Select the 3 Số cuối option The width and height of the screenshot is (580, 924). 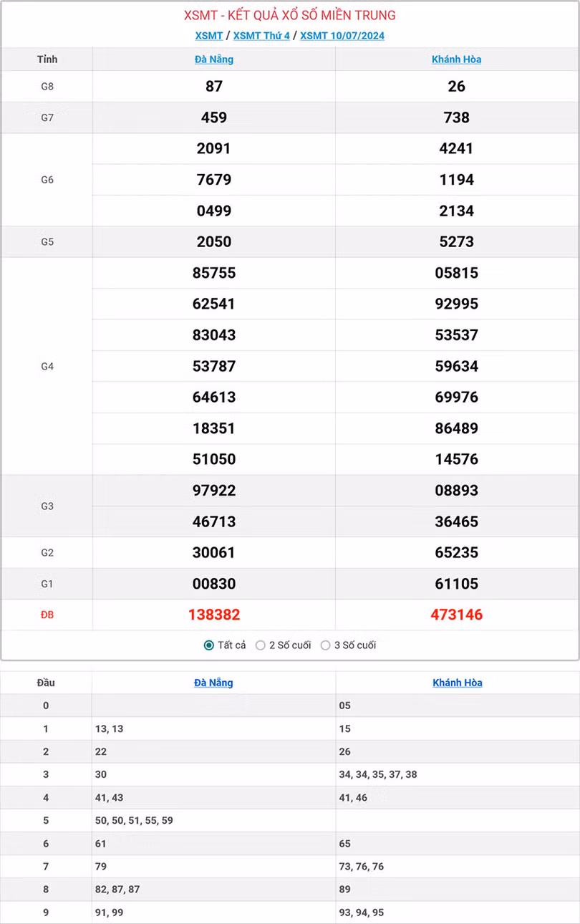pyautogui.click(x=326, y=645)
